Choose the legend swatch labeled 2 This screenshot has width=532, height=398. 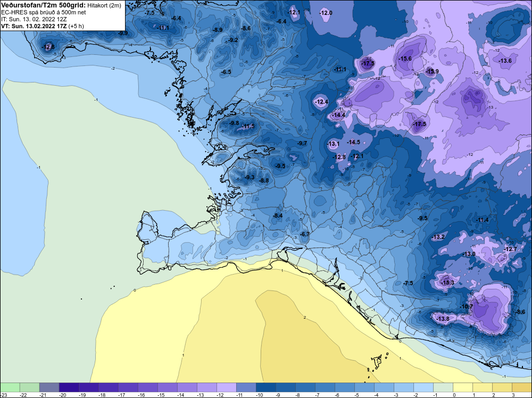tap(502, 387)
